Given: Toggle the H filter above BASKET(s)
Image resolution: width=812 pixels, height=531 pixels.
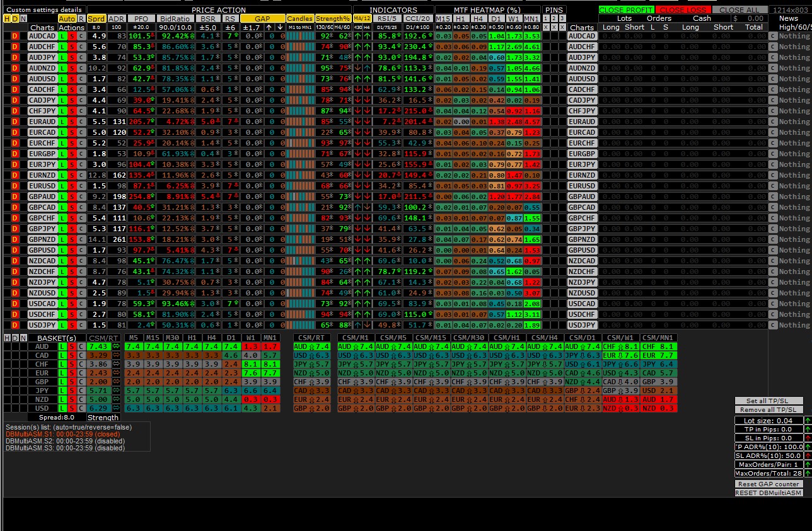Looking at the screenshot, I should pos(7,338).
